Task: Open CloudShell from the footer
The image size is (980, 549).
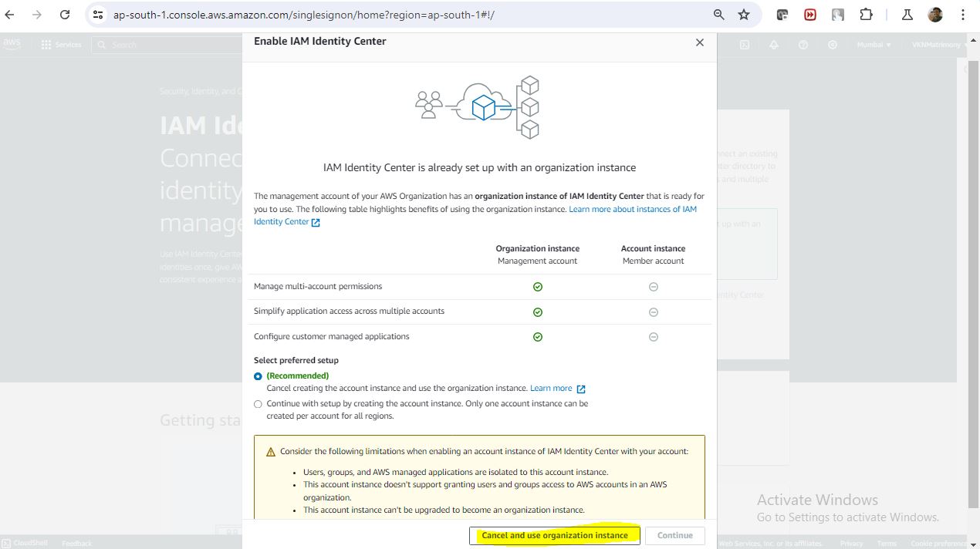Action: (x=25, y=544)
